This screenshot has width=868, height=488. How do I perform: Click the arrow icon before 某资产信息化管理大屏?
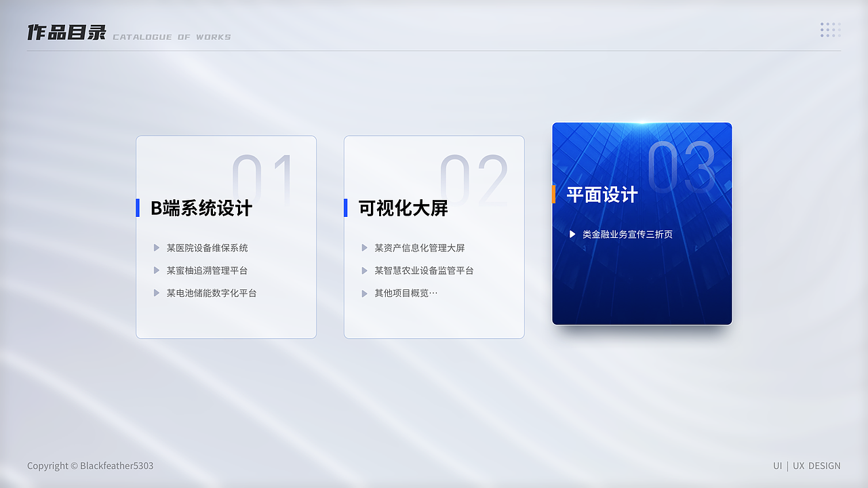[365, 247]
